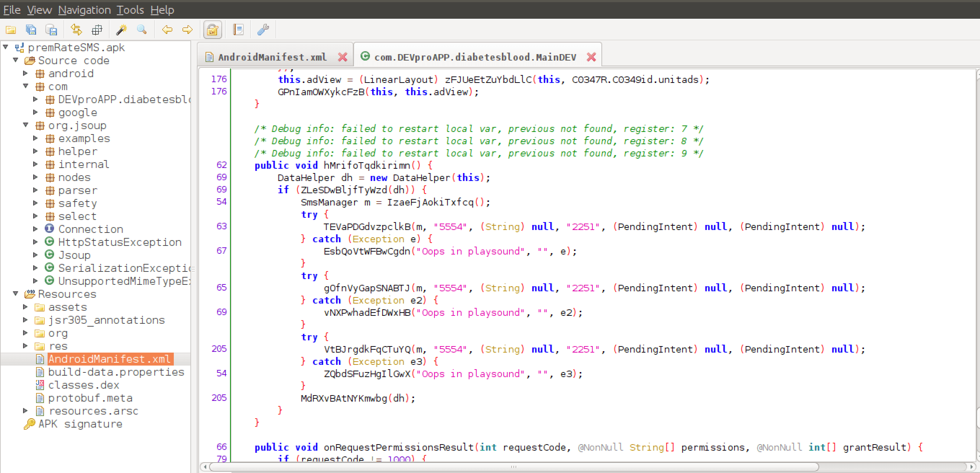Expand the examples package
Screen dimensions: 980x473
pyautogui.click(x=35, y=138)
